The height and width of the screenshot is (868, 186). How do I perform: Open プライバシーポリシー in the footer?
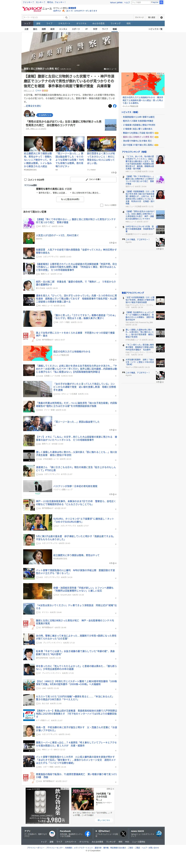click(x=36, y=848)
